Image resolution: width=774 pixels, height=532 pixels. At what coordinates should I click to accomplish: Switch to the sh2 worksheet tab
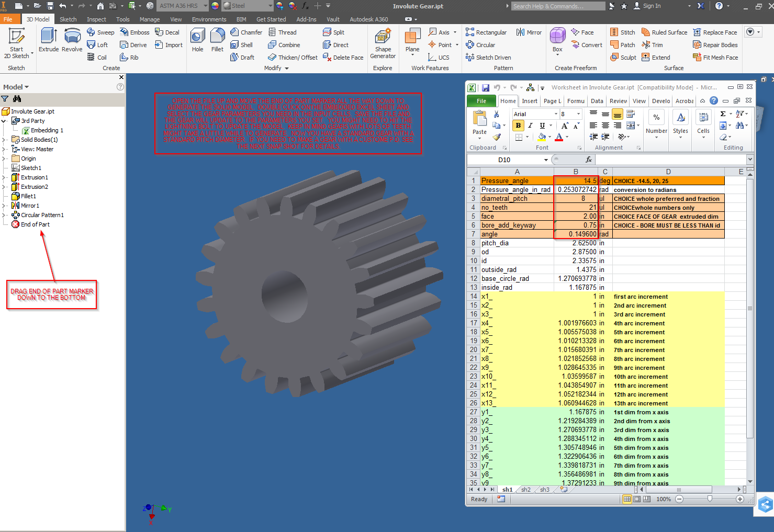tap(525, 489)
